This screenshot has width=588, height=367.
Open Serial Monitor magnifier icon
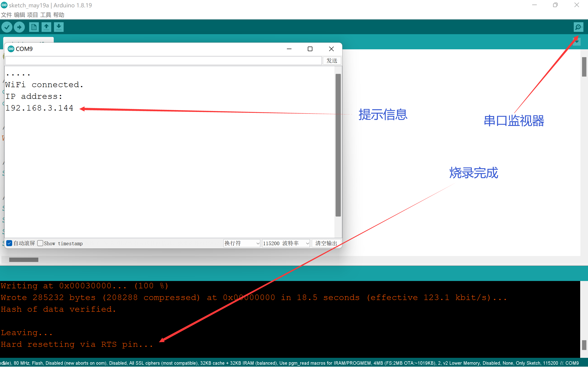coord(578,27)
